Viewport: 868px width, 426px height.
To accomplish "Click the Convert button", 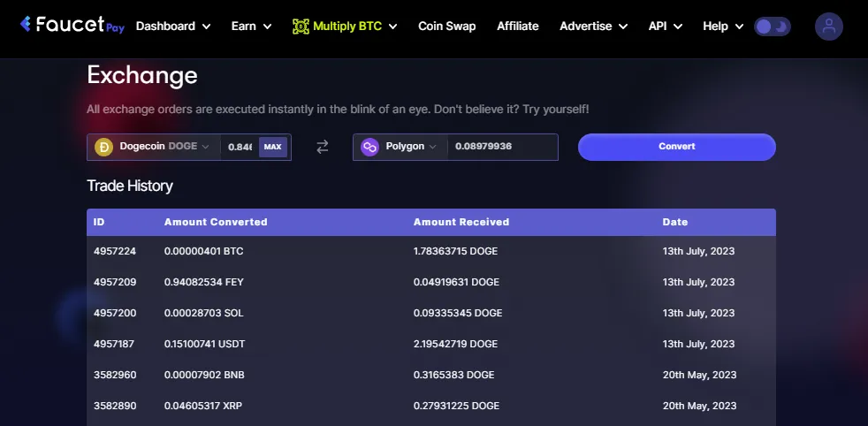I will tap(677, 147).
